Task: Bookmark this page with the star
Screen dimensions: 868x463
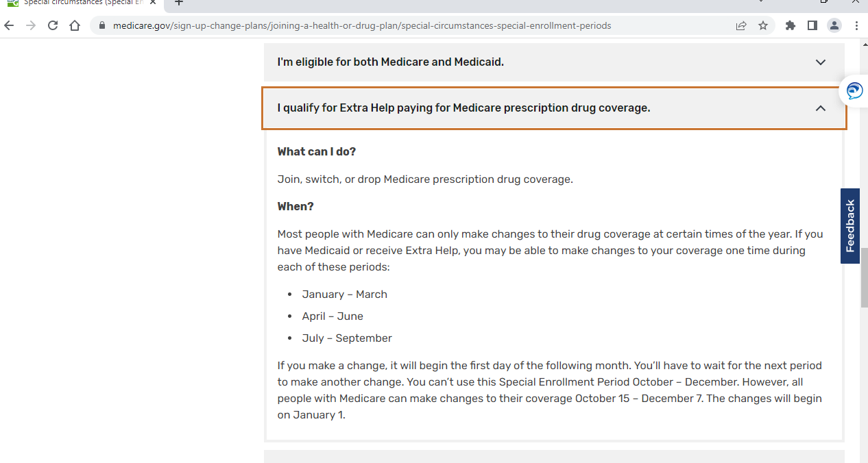Action: [x=763, y=26]
